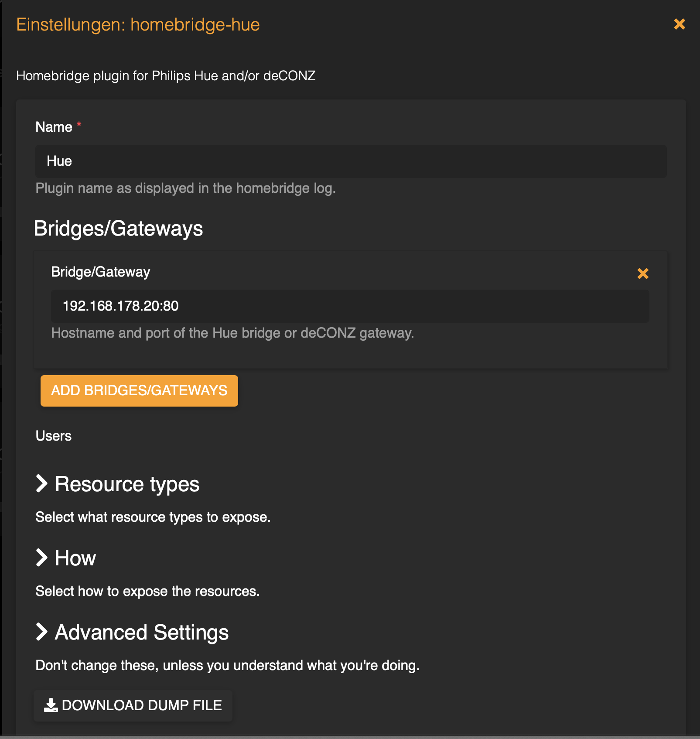Click the plugin name help text
The width and height of the screenshot is (700, 739).
[x=185, y=188]
